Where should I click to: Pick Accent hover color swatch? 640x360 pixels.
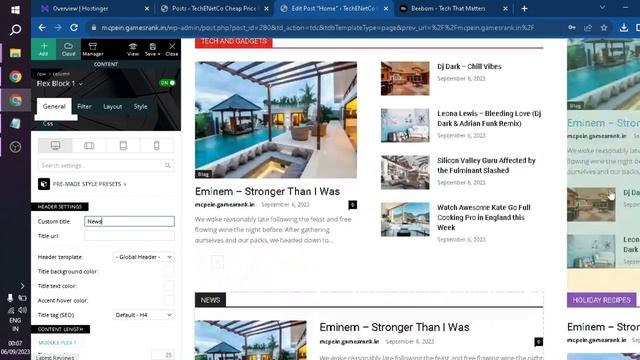[x=169, y=300]
